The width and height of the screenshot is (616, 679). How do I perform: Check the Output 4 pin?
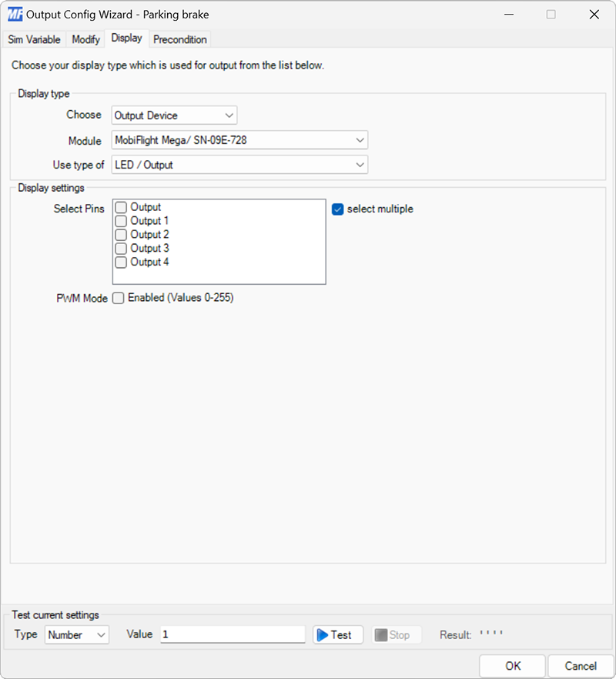click(120, 262)
